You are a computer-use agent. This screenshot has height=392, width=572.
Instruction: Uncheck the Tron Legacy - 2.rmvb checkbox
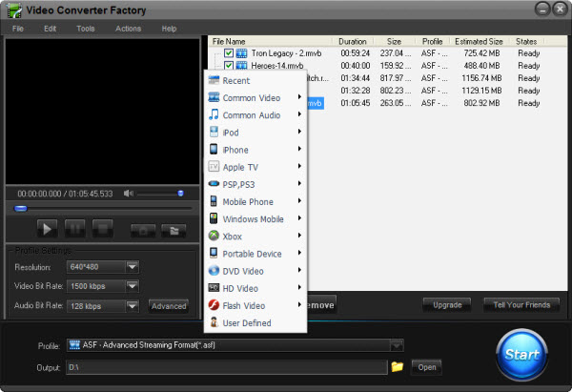click(229, 52)
